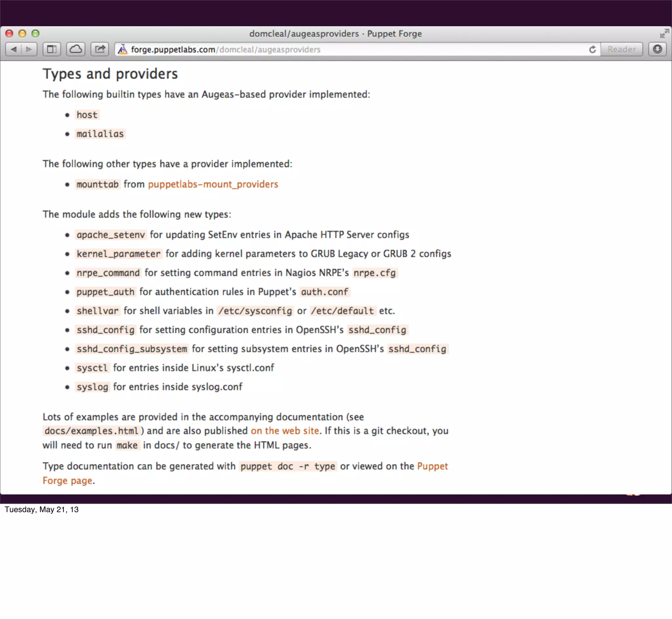Click the kernel_parameter code term
This screenshot has height=619, width=672.
[118, 254]
